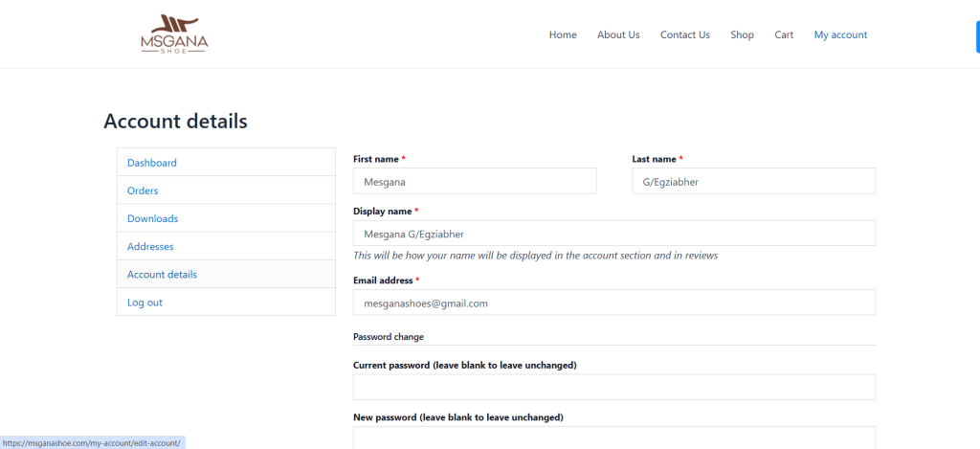Go to Addresses in sidebar
The image size is (980, 449).
pyautogui.click(x=150, y=246)
